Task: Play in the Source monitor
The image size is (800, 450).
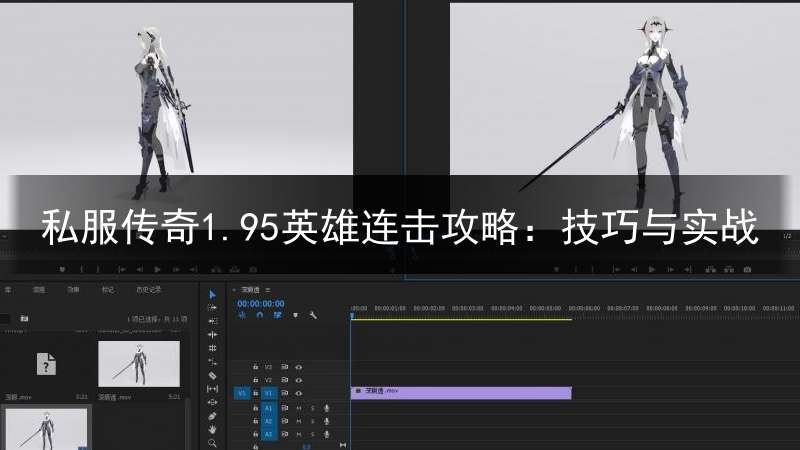Action: click(x=157, y=269)
